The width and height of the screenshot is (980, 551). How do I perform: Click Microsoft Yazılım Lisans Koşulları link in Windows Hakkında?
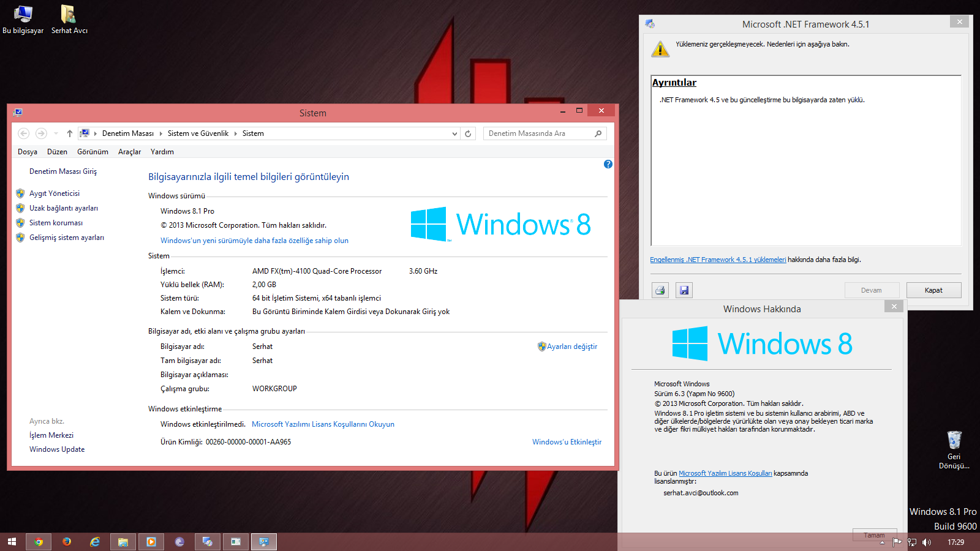(x=725, y=473)
